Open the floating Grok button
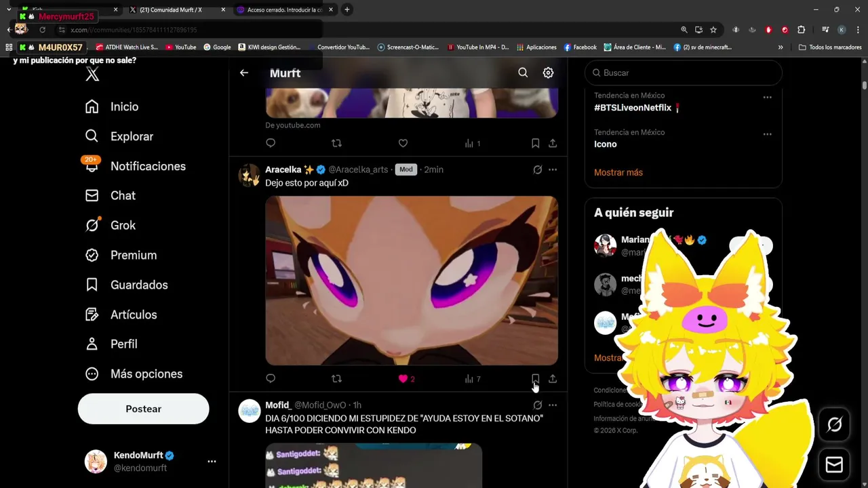868x488 pixels. (x=835, y=424)
